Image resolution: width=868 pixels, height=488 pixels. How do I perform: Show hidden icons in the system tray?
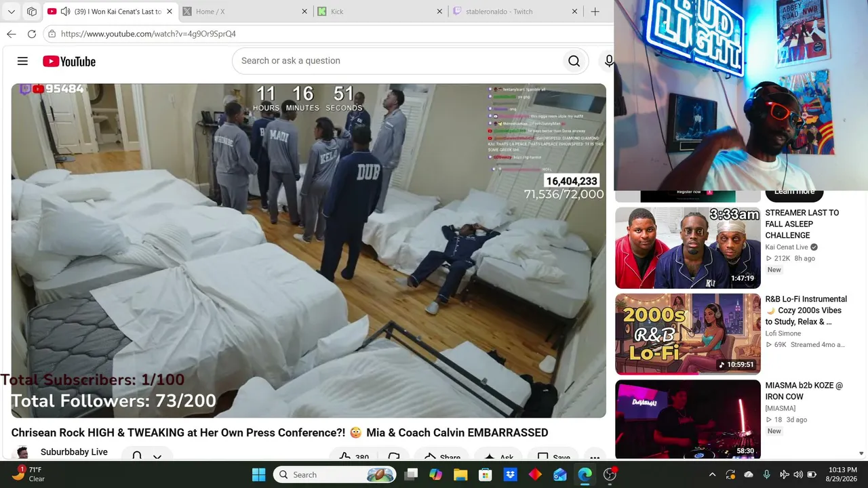pos(712,474)
